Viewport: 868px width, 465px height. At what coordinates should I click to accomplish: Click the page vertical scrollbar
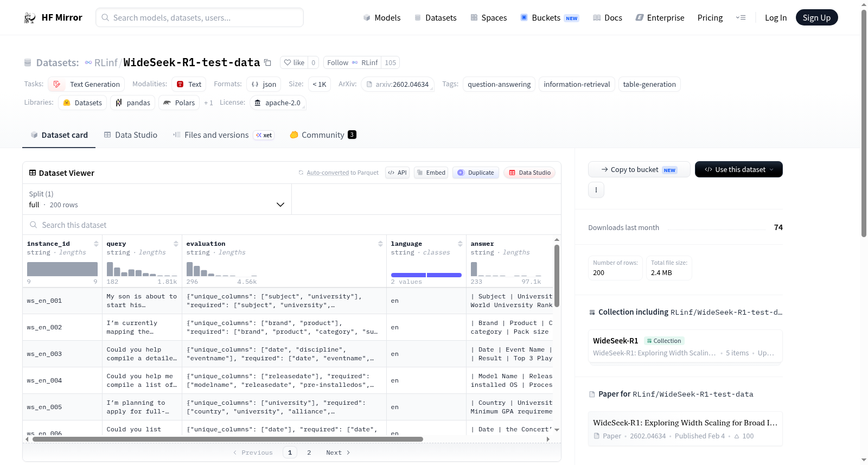[x=864, y=123]
